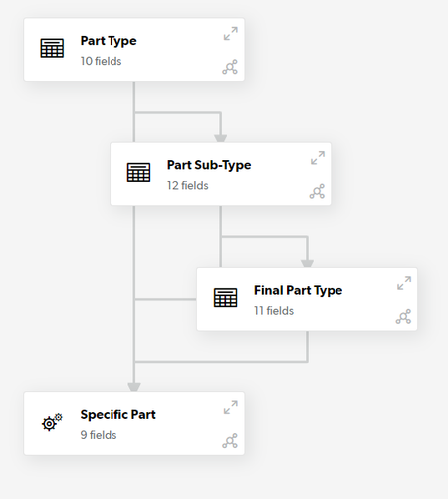The height and width of the screenshot is (499, 448).
Task: Expand the Part Type card
Action: (231, 34)
